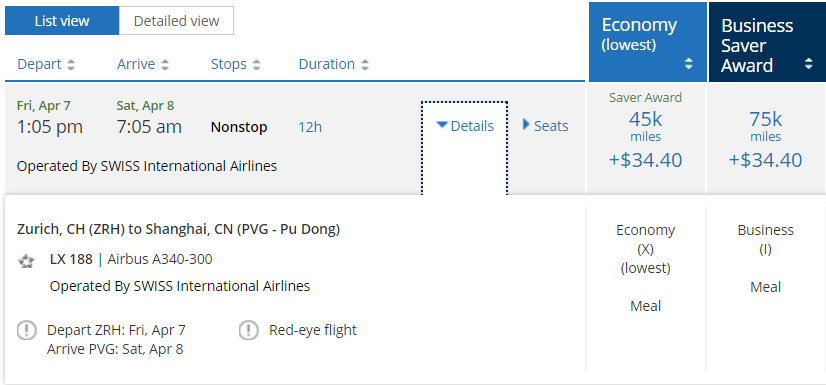
Task: Click the 12h duration link
Action: (310, 127)
